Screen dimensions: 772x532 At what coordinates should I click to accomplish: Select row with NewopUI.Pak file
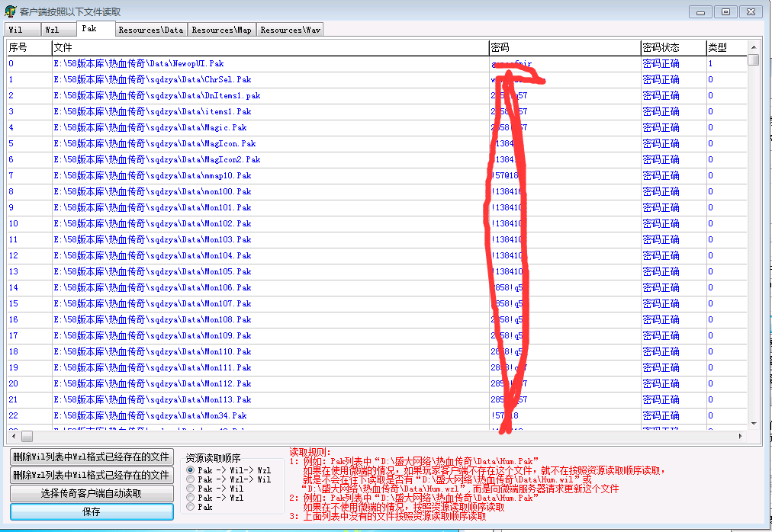[377, 63]
